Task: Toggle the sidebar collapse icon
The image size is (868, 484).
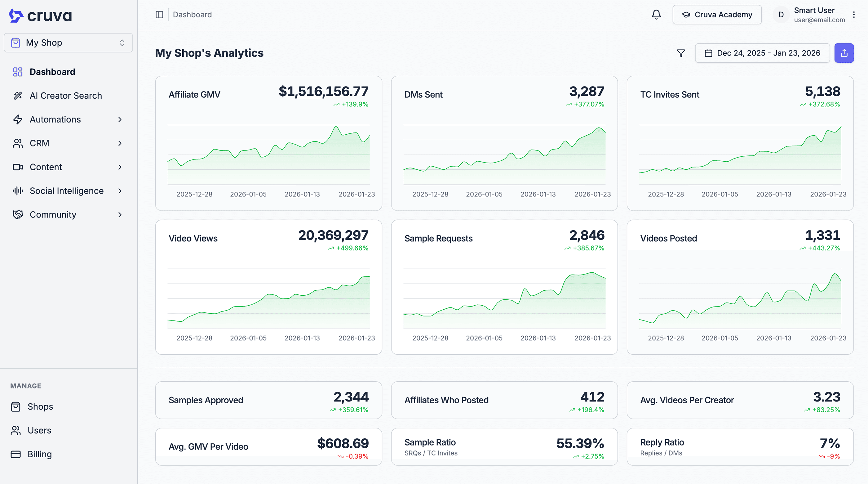Action: click(x=159, y=15)
